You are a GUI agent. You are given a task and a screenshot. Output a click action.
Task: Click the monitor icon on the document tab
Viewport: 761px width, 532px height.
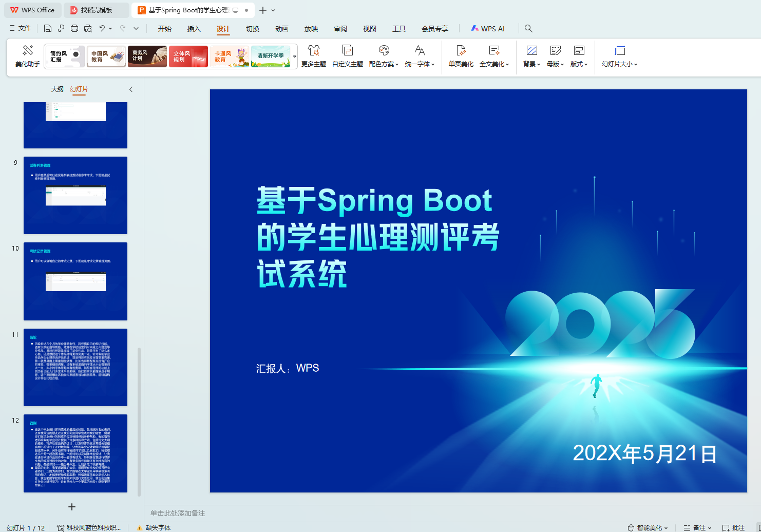236,10
